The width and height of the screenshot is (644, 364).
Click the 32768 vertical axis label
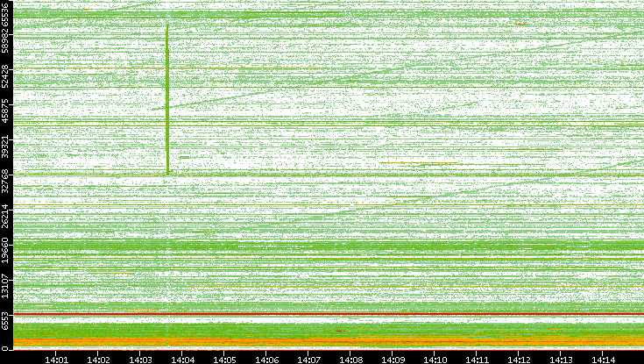[5, 182]
